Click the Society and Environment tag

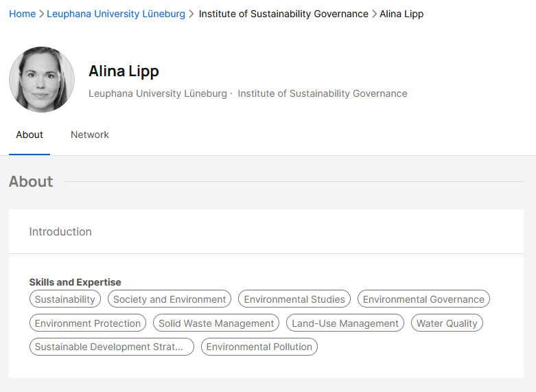click(x=170, y=299)
